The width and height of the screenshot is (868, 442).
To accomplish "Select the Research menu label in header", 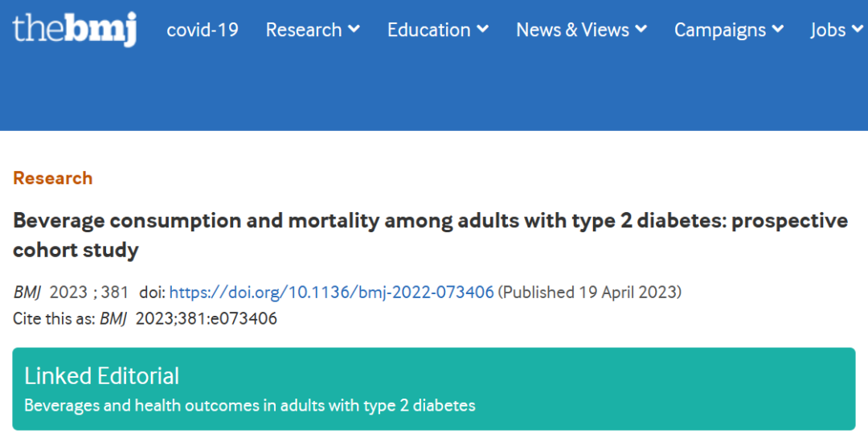I will 304,30.
